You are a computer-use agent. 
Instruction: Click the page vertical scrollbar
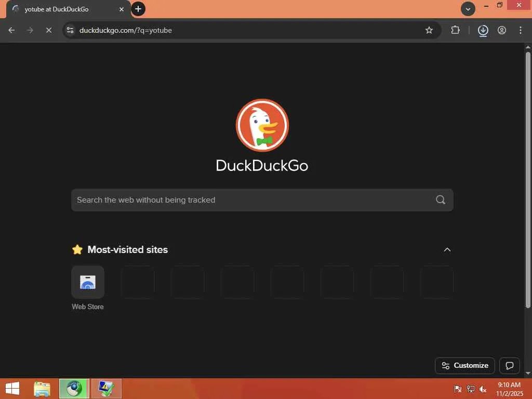coord(528,180)
